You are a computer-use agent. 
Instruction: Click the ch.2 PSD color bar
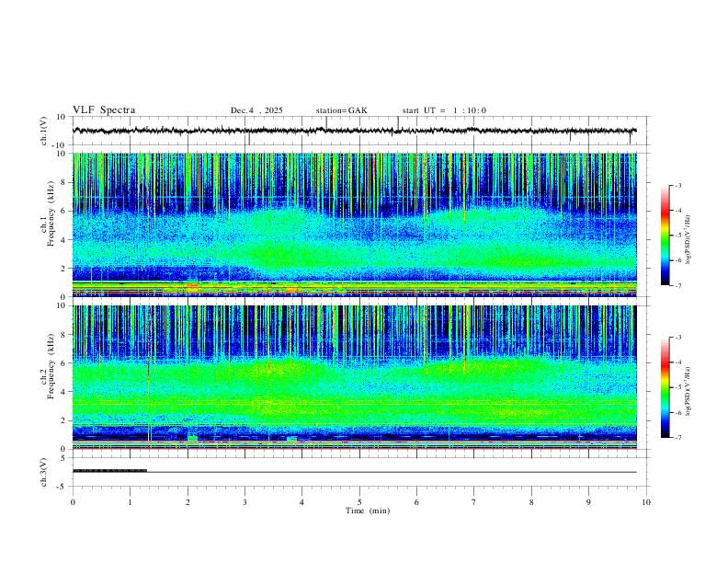click(665, 387)
